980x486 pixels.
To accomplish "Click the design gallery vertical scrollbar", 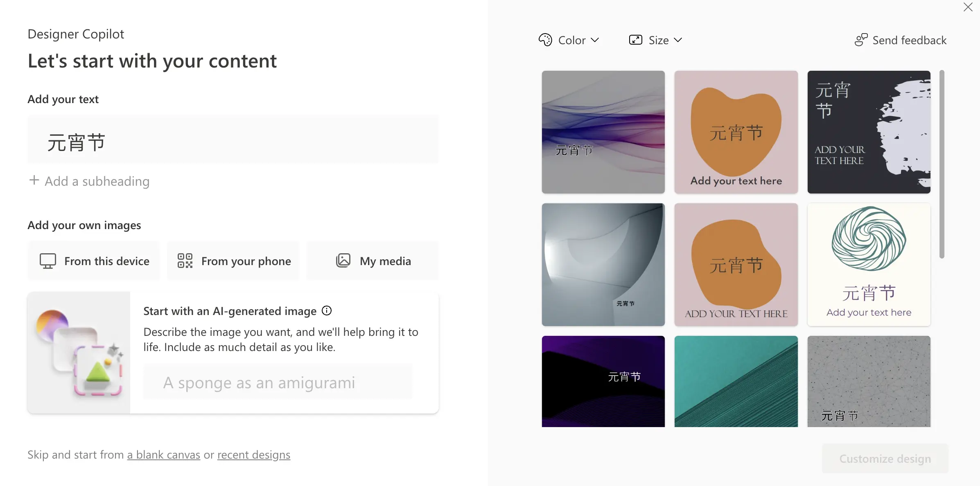I will [x=942, y=164].
